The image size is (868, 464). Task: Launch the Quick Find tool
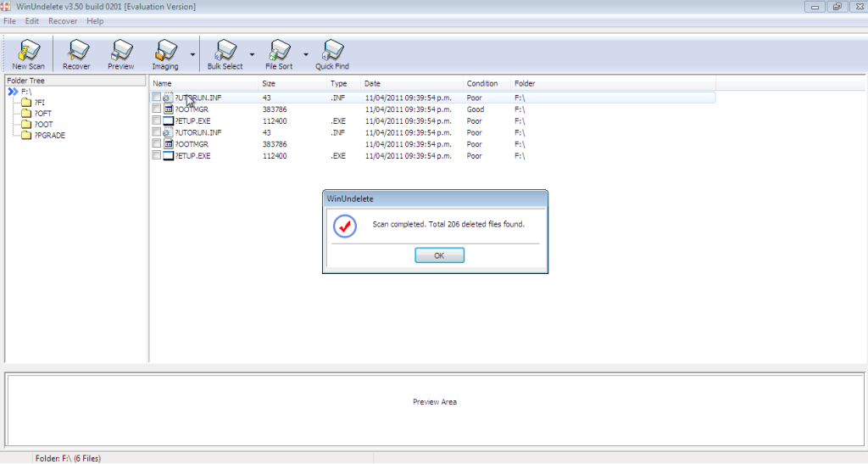point(332,53)
